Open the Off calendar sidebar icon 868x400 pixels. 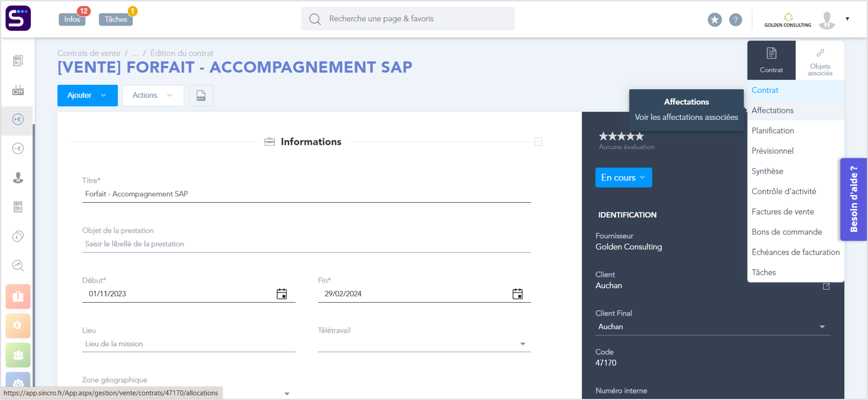[x=18, y=90]
